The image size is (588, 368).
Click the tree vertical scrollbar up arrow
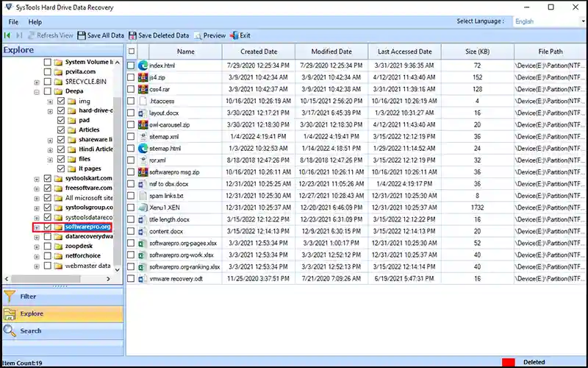click(x=117, y=63)
